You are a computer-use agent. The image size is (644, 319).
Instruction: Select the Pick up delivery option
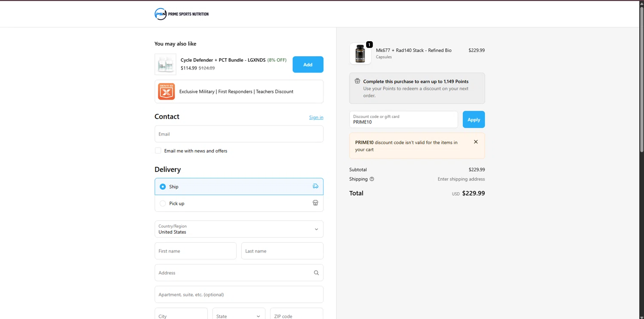pos(239,203)
